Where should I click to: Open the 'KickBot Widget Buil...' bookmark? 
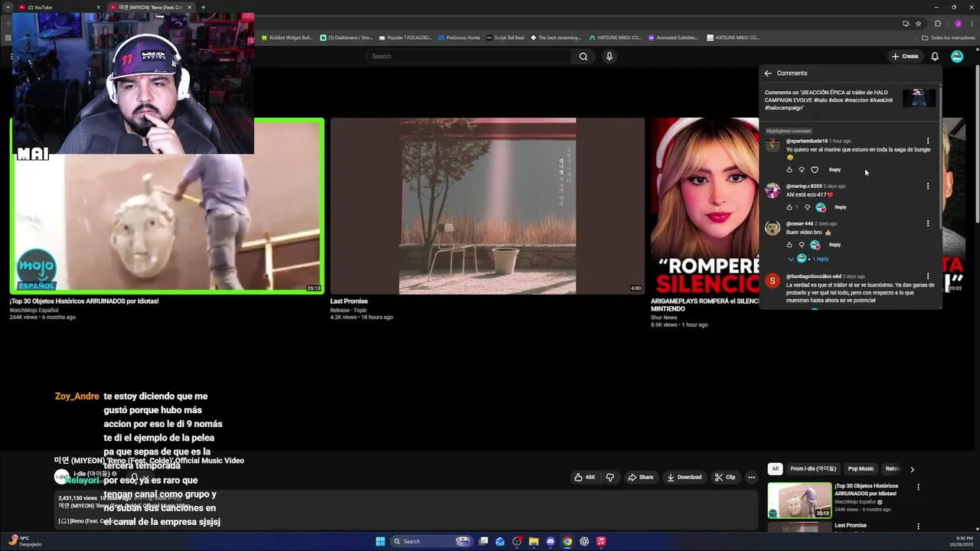pyautogui.click(x=287, y=37)
